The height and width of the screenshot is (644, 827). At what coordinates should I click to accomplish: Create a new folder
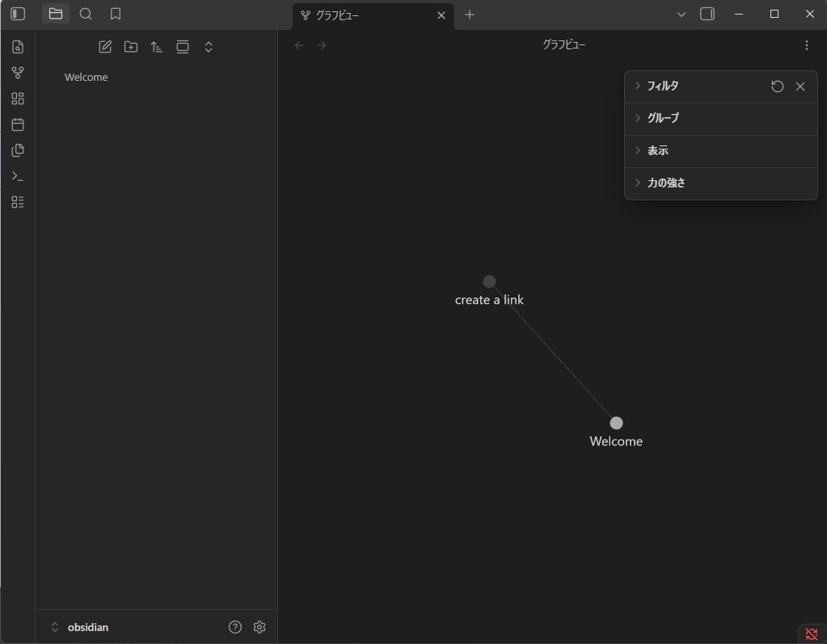(x=131, y=47)
